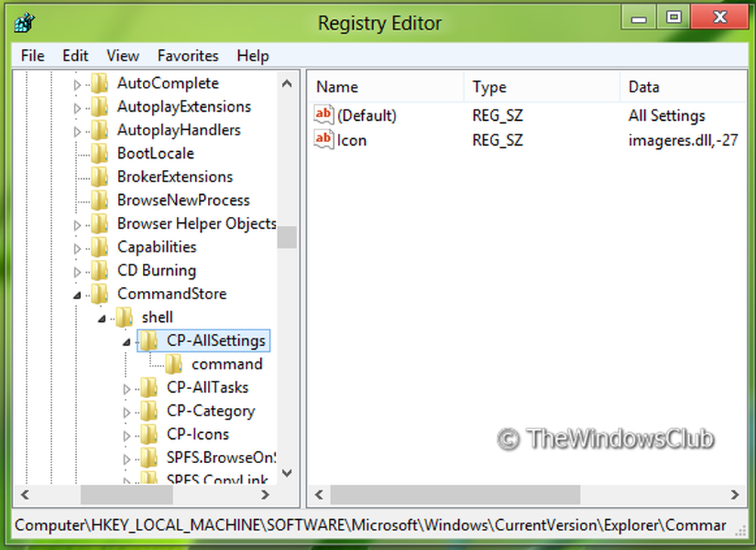This screenshot has width=756, height=550.
Task: Click the shell folder icon
Action: pyautogui.click(x=125, y=317)
